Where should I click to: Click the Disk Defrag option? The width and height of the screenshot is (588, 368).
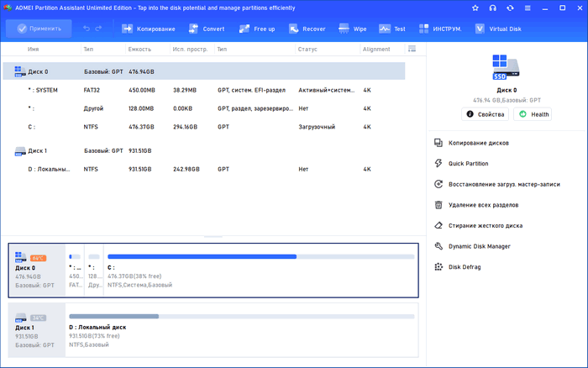click(464, 267)
